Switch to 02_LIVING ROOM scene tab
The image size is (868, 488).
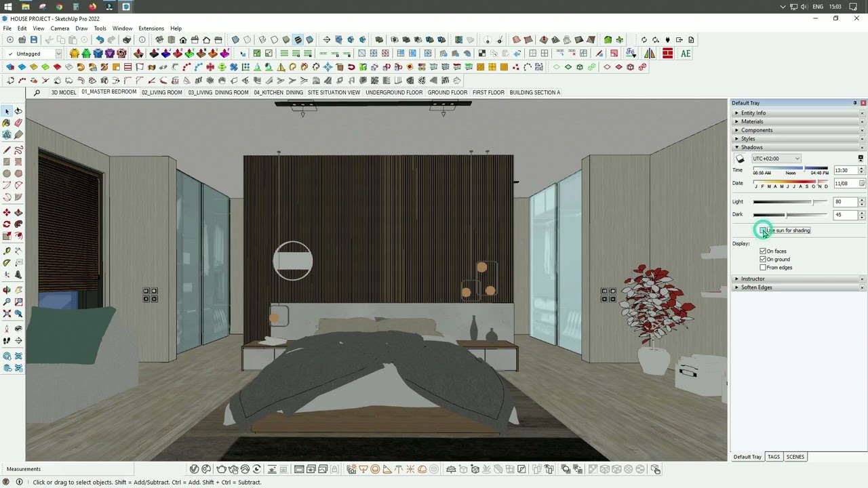[162, 93]
